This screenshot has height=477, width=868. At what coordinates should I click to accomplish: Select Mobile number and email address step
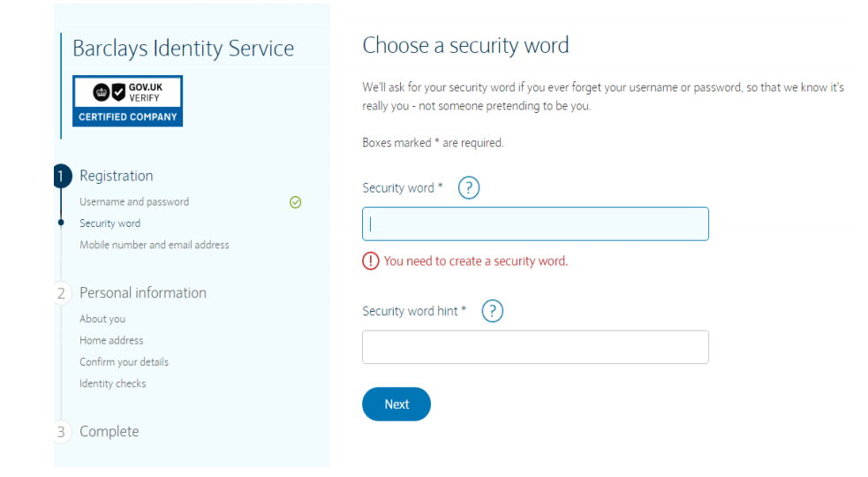pos(155,245)
